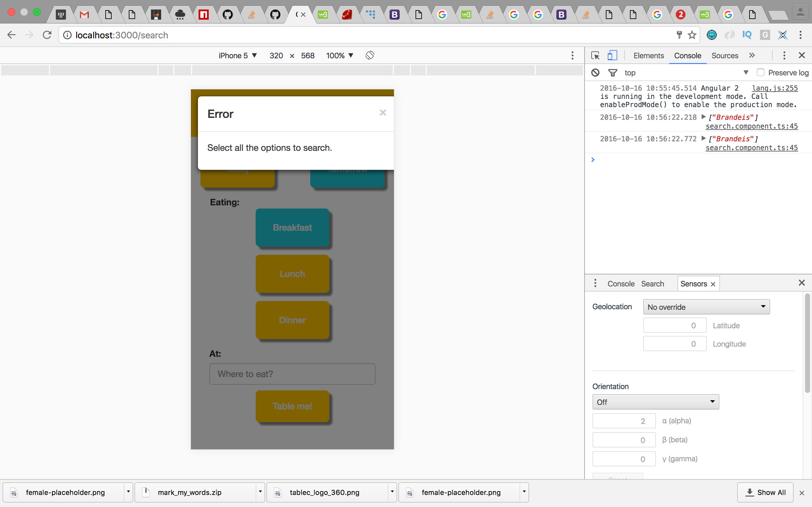Open the console filter funnel icon
The image size is (812, 507).
pos(612,73)
